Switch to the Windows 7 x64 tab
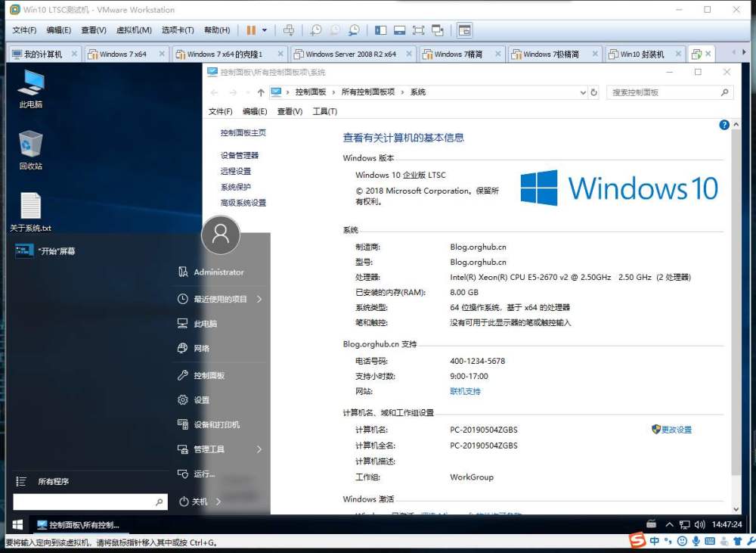Viewport: 756px width, 553px height. 123,54
